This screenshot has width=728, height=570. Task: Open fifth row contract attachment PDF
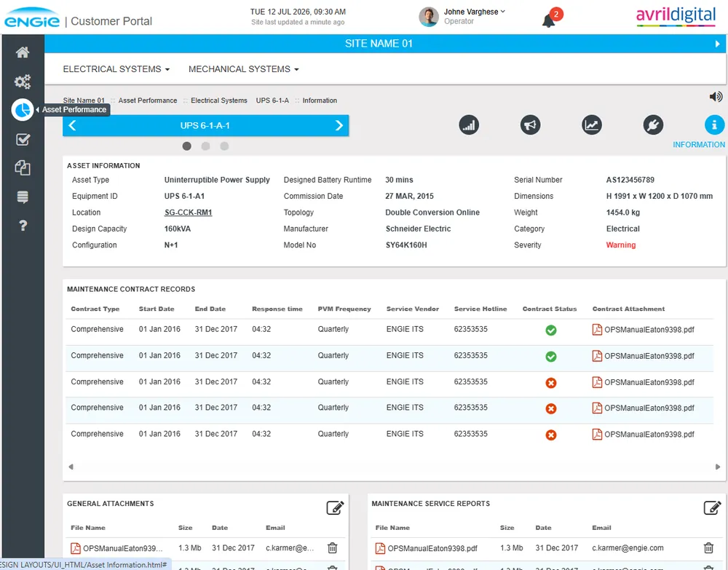coord(643,435)
